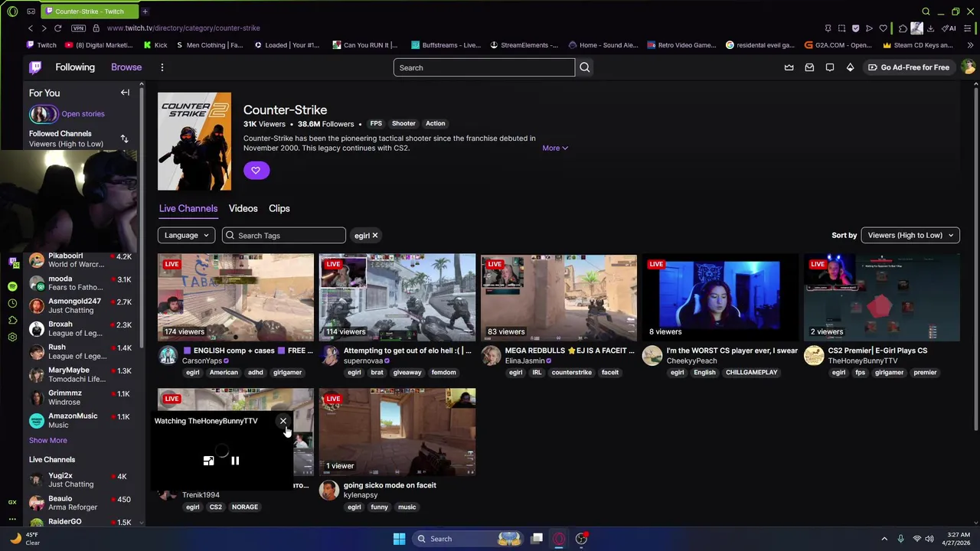This screenshot has height=551, width=980.
Task: Toggle followed channels sort order
Action: point(124,139)
